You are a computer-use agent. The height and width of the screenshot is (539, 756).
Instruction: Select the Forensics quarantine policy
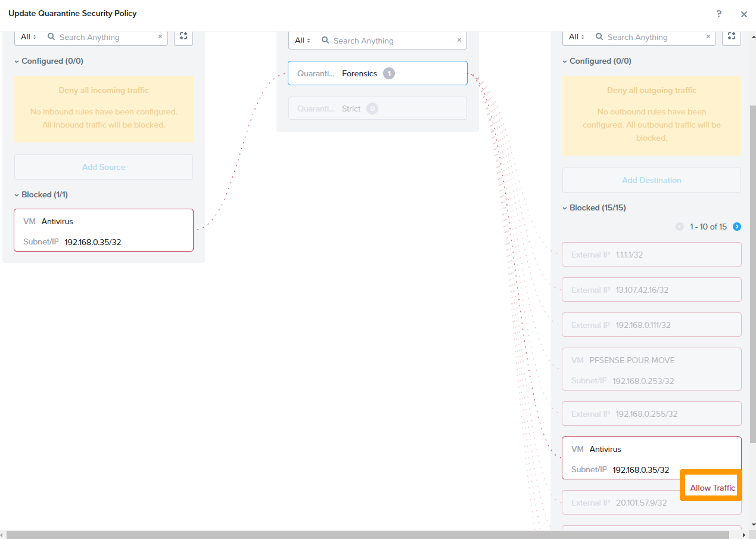click(377, 73)
